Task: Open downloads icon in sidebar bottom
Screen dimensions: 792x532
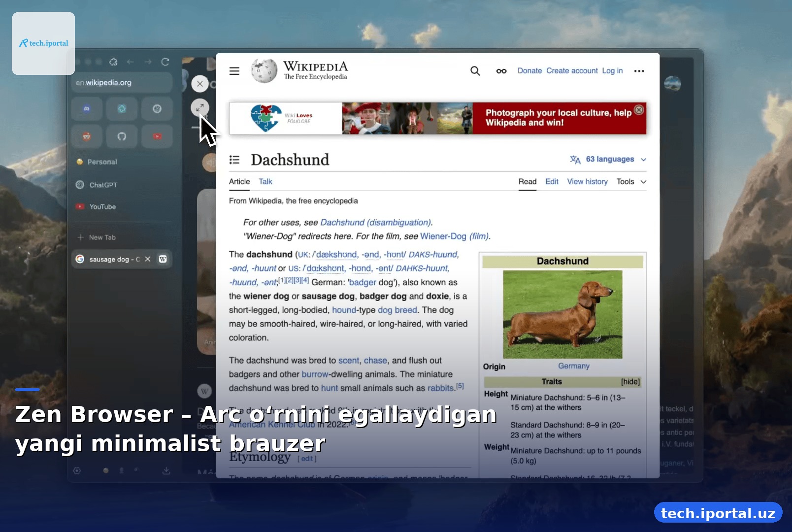Action: 166,470
